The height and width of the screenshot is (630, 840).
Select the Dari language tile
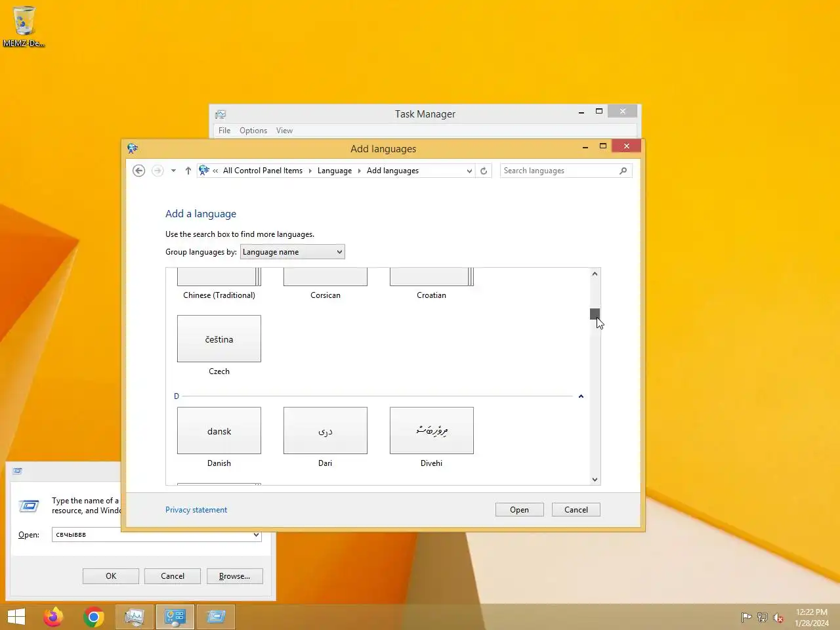[325, 430]
